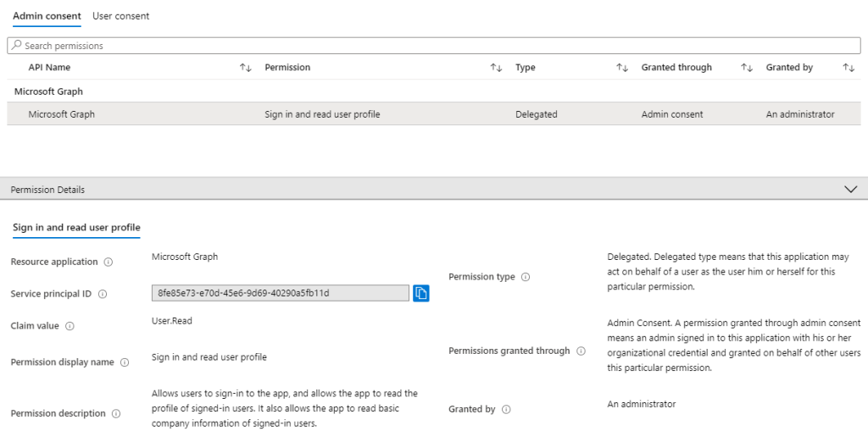868x442 pixels.
Task: Sort by API Name column arrows
Action: point(246,68)
